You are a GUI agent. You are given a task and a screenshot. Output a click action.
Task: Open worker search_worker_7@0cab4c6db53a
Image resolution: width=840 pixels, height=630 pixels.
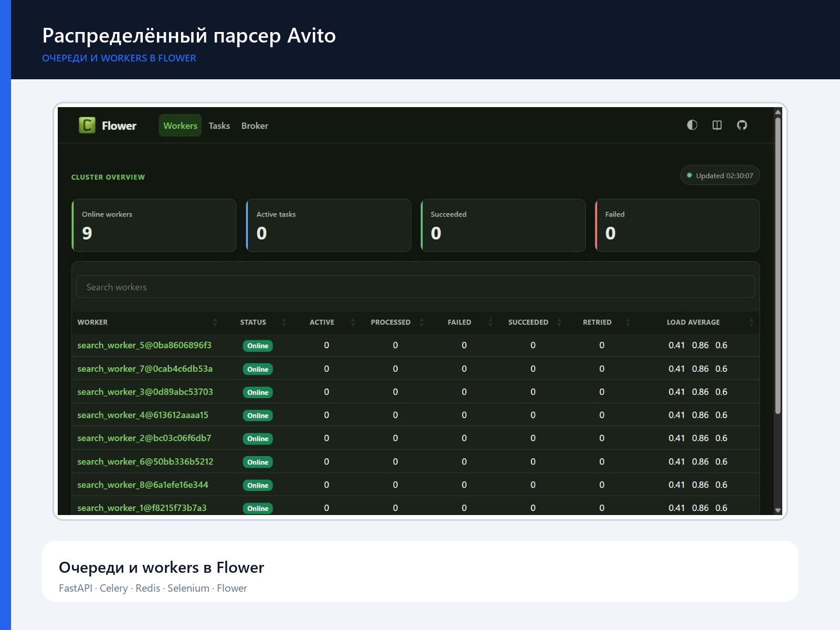pos(145,369)
